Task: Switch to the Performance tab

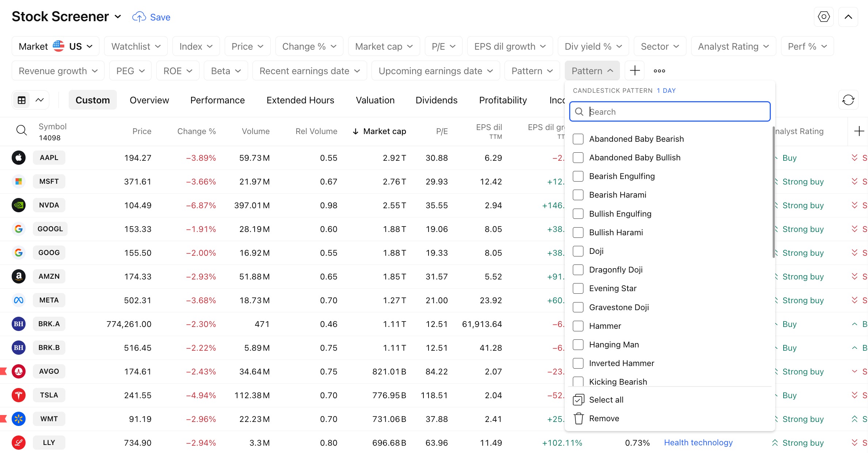Action: coord(217,100)
